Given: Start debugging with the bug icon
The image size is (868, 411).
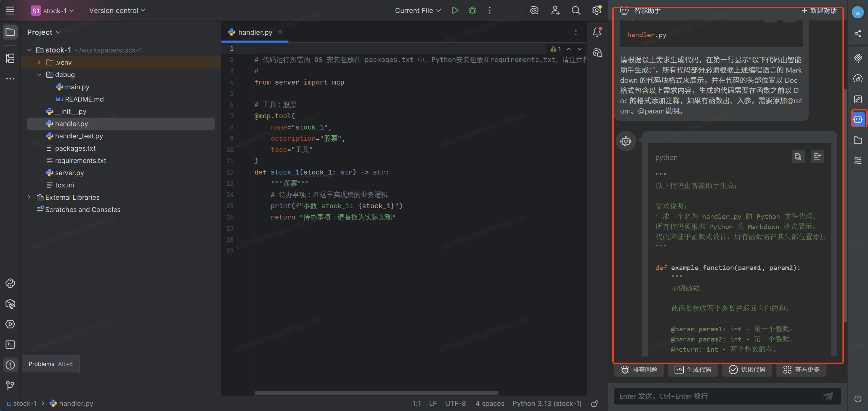Looking at the screenshot, I should 472,11.
